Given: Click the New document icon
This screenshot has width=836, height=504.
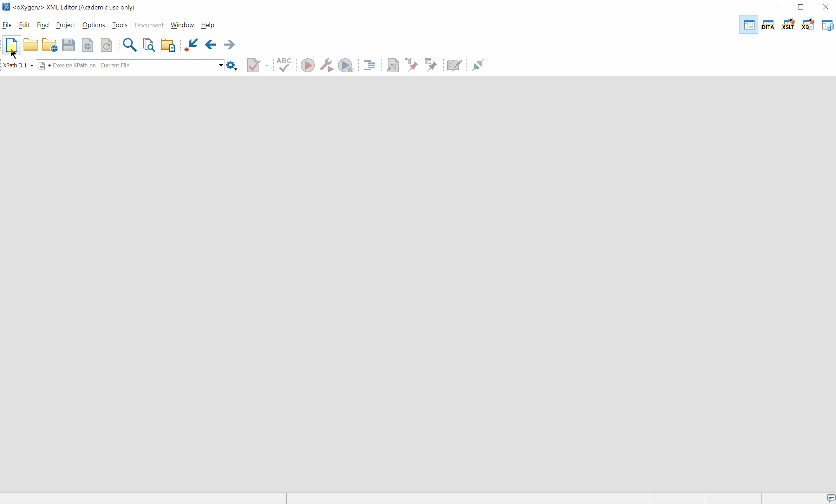Looking at the screenshot, I should 11,45.
